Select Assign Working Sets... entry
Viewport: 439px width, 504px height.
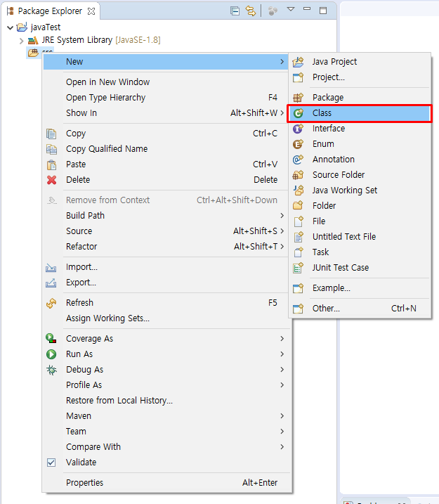click(x=166, y=318)
